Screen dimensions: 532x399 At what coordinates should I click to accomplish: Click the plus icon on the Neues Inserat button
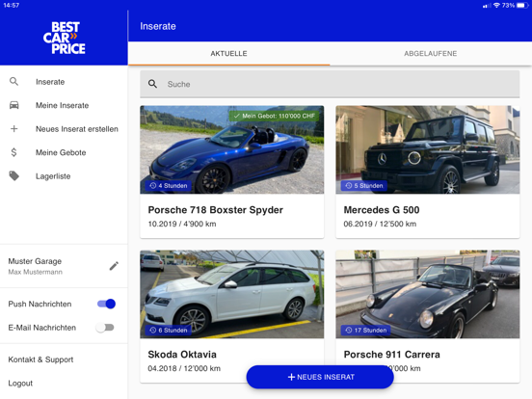coord(291,377)
